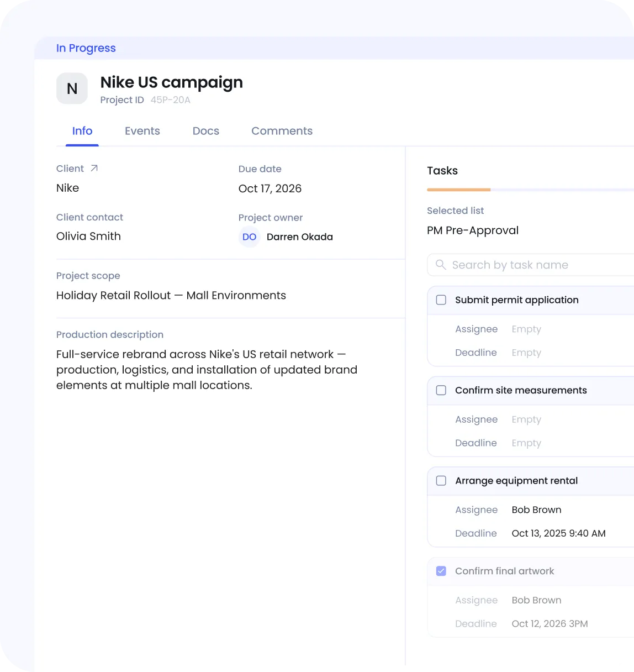Click project owner Darren Okada
The width and height of the screenshot is (634, 672).
click(300, 237)
